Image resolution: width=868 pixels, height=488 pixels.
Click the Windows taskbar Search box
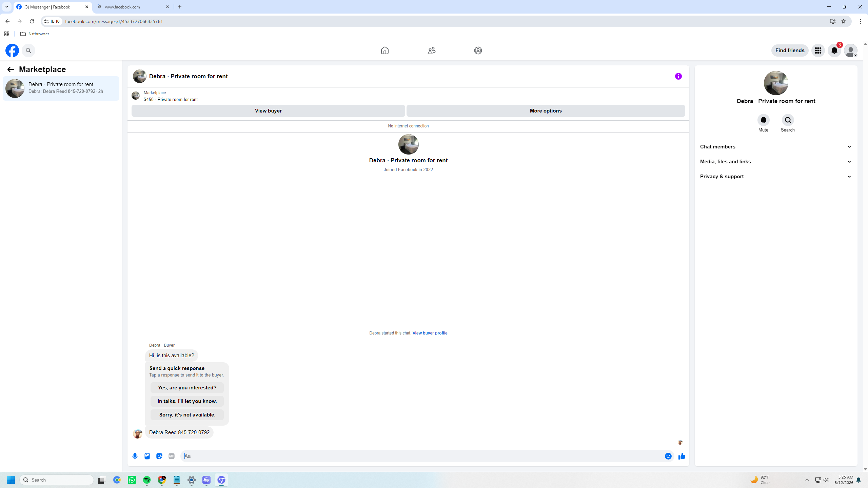tap(57, 480)
